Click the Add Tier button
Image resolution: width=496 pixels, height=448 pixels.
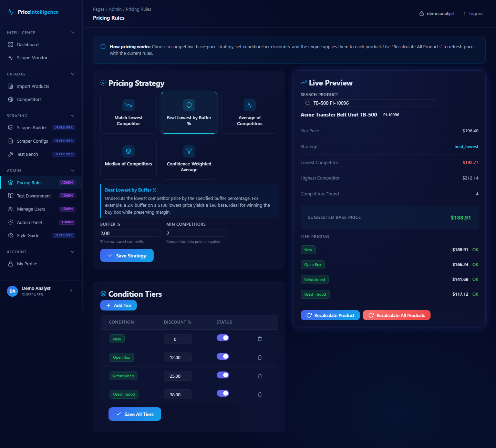(x=118, y=305)
